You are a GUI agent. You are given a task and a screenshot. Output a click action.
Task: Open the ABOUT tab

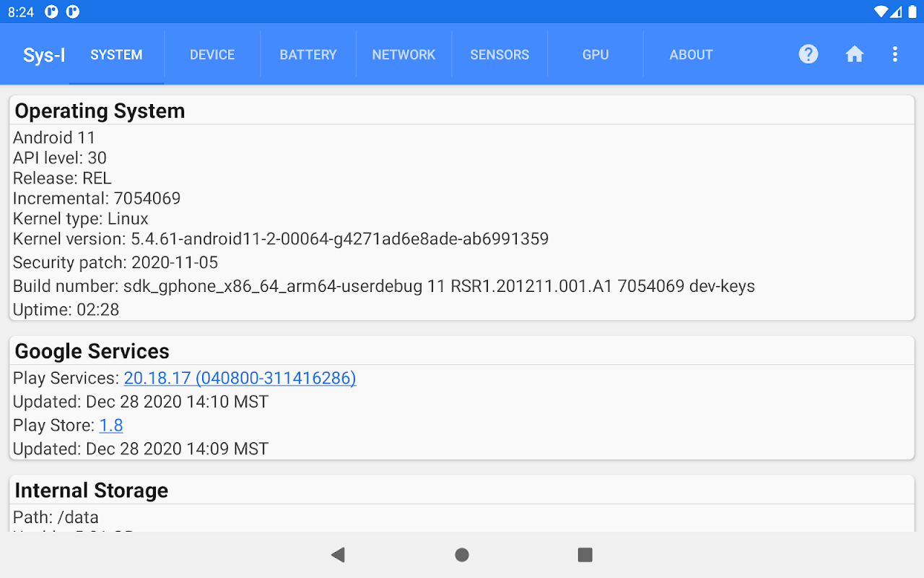point(691,55)
